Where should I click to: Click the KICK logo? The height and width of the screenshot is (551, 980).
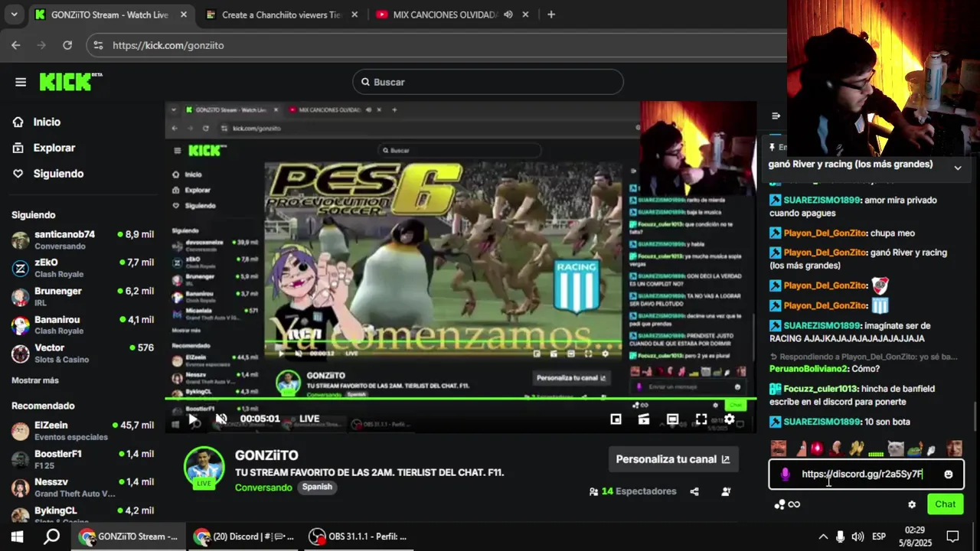(70, 81)
